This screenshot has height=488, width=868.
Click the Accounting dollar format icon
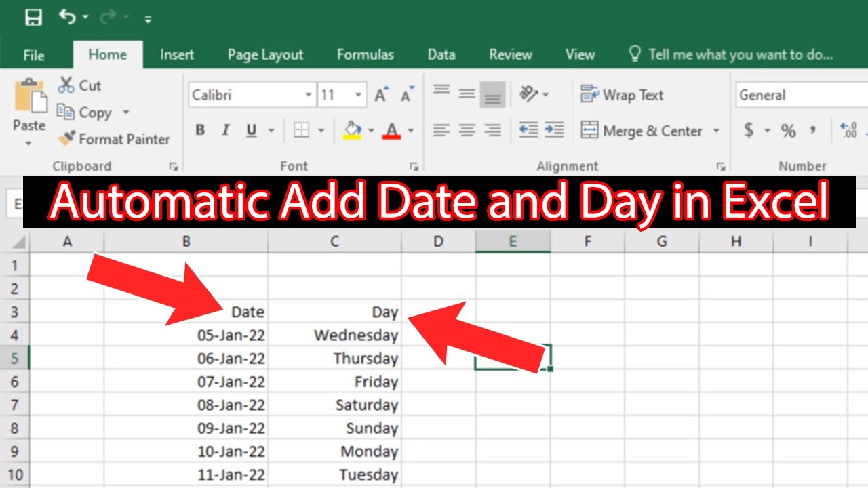(x=749, y=130)
